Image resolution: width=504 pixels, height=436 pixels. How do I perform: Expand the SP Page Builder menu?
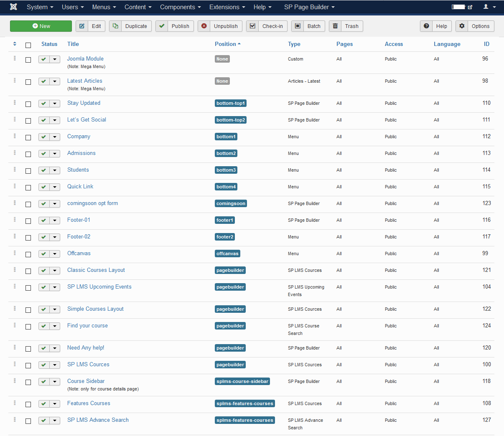(309, 7)
